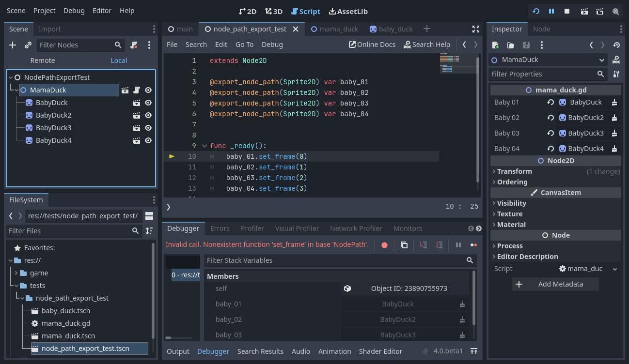The width and height of the screenshot is (629, 364).
Task: Switch to the mama_duck tab
Action: [334, 29]
